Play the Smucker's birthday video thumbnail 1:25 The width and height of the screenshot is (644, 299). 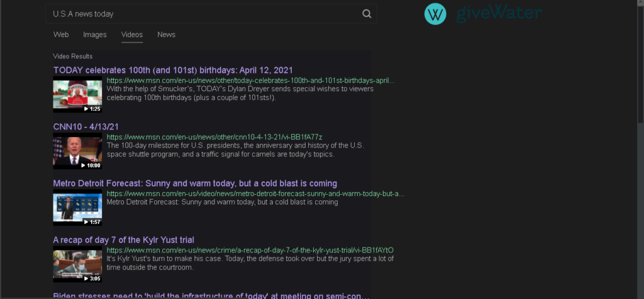[77, 94]
